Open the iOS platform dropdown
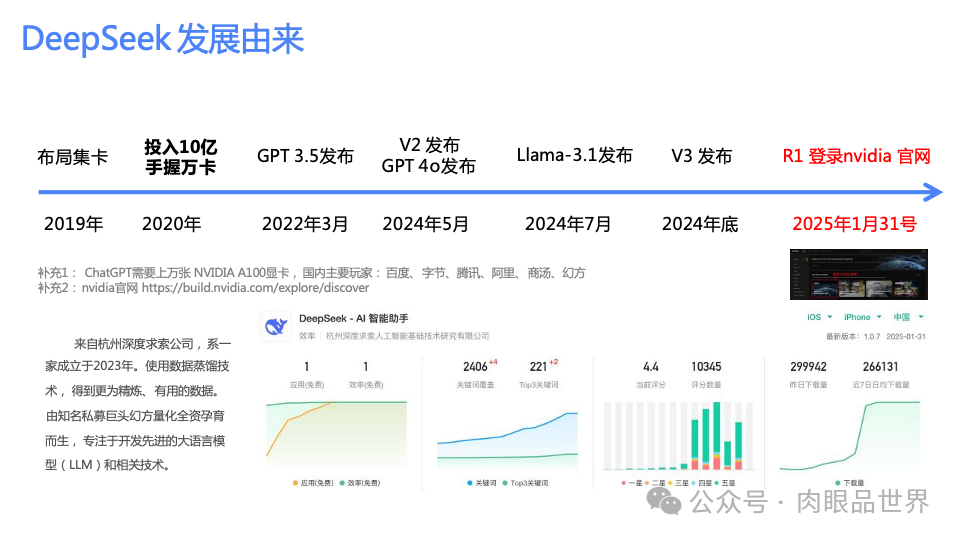The height and width of the screenshot is (540, 960). click(820, 317)
